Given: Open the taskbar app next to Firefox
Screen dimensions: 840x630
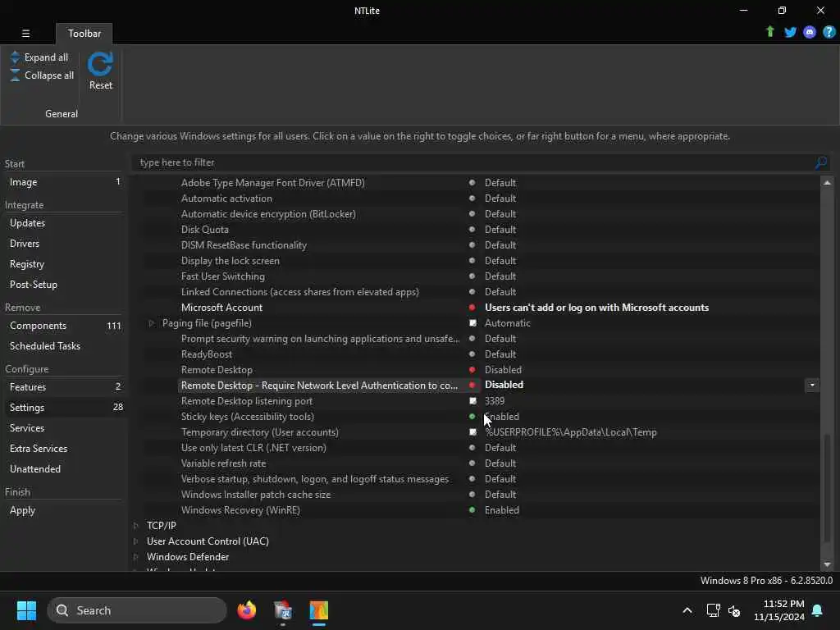Looking at the screenshot, I should 282,610.
